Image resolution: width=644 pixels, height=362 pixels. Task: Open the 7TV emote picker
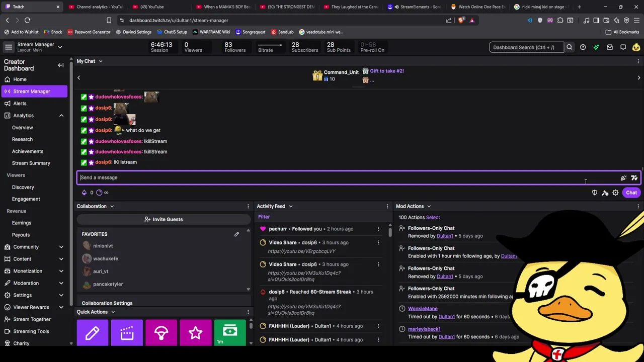[x=634, y=177]
